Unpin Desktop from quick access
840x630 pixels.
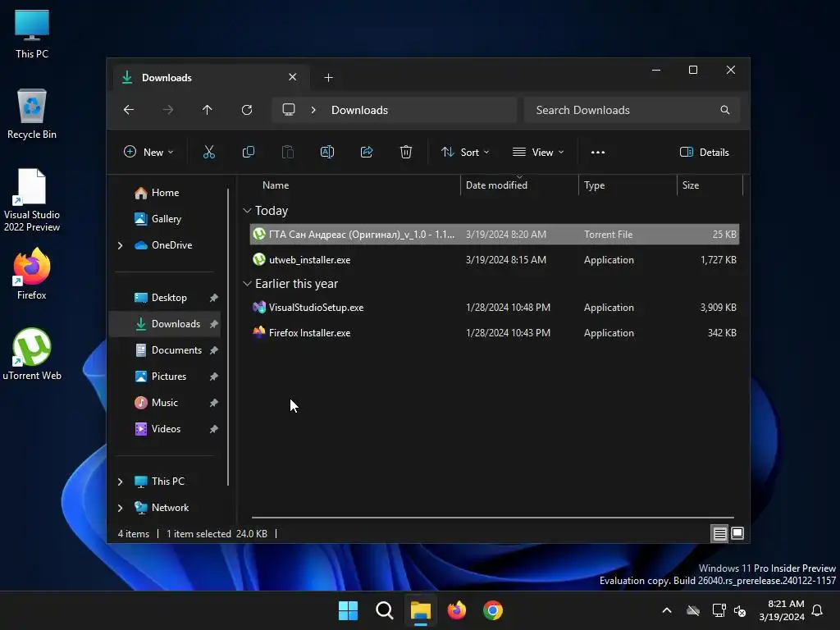coord(214,298)
